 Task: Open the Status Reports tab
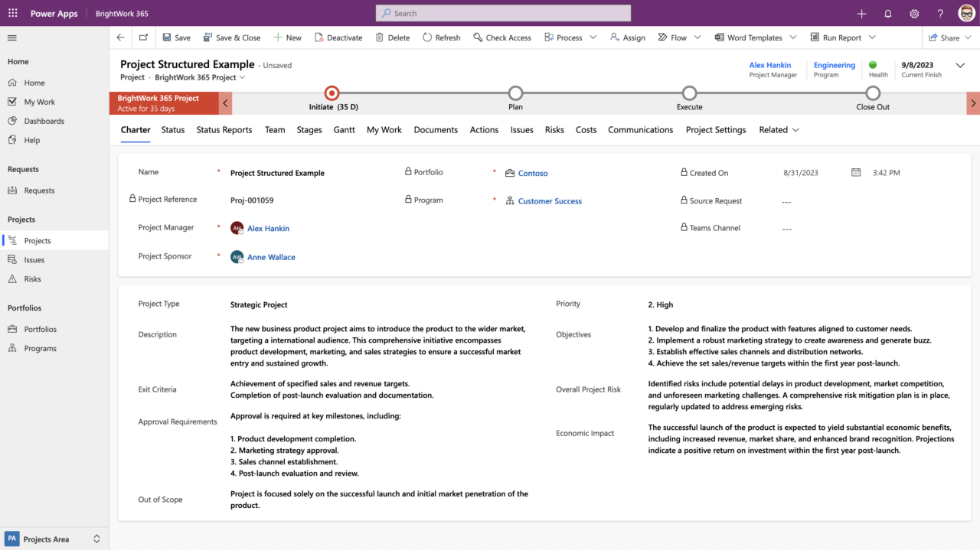224,130
